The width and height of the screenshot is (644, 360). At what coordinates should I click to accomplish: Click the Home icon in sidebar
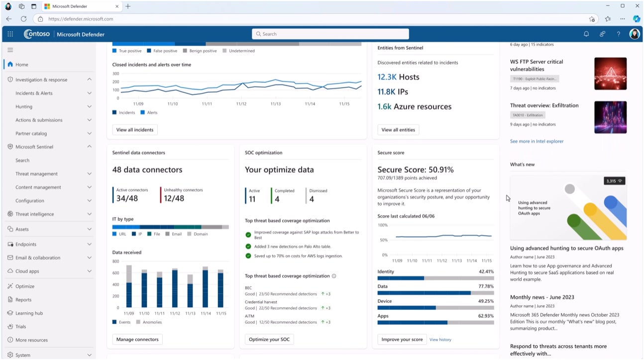(x=10, y=64)
